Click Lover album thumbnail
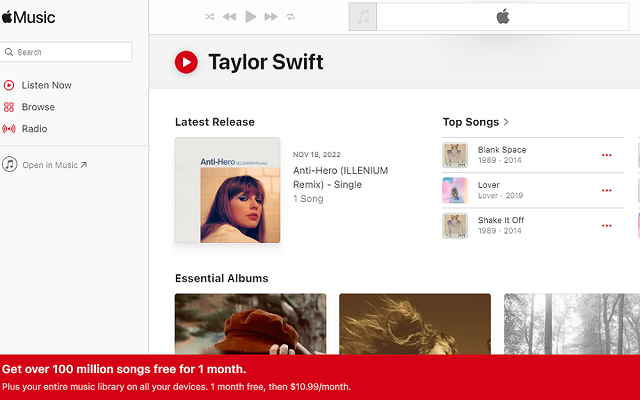The width and height of the screenshot is (640, 400). pos(455,190)
